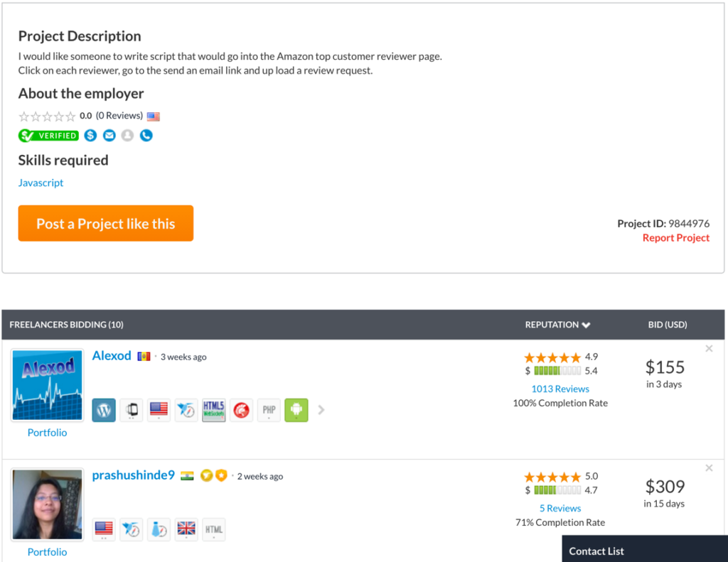Open Alexod's profile picture thumbnail

click(x=48, y=385)
